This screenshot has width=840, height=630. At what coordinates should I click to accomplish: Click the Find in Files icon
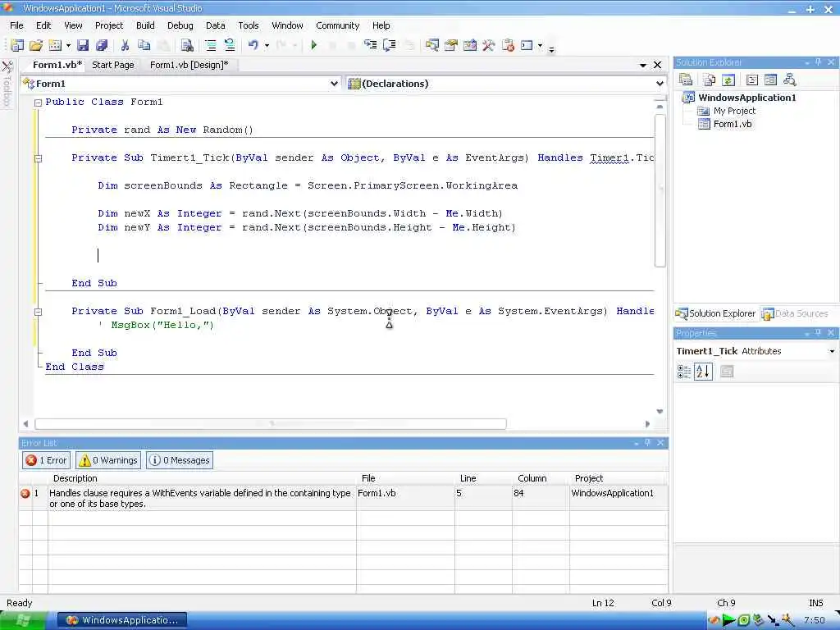pyautogui.click(x=186, y=46)
